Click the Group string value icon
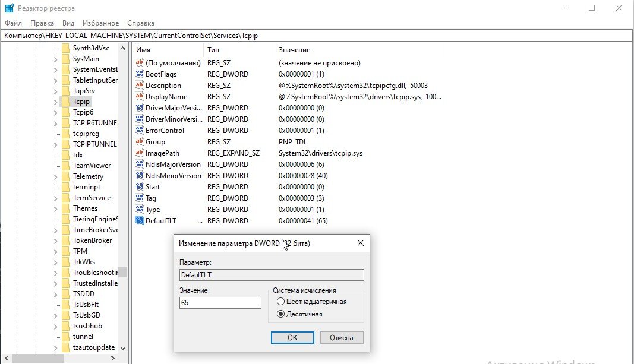 tap(140, 142)
